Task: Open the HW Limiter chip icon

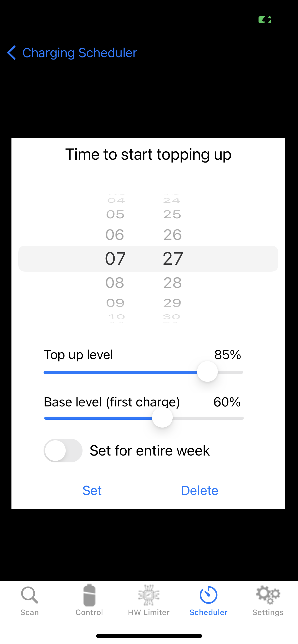Action: pyautogui.click(x=149, y=595)
